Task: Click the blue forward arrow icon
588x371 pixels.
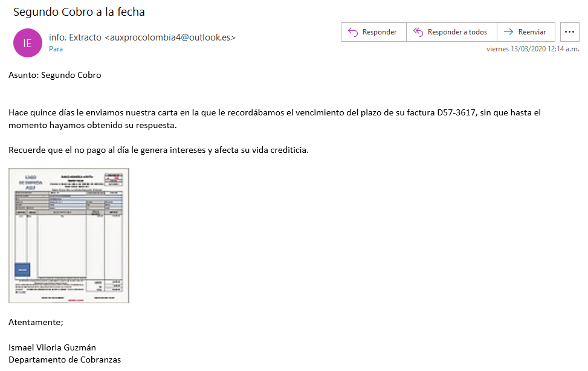Action: [x=508, y=32]
